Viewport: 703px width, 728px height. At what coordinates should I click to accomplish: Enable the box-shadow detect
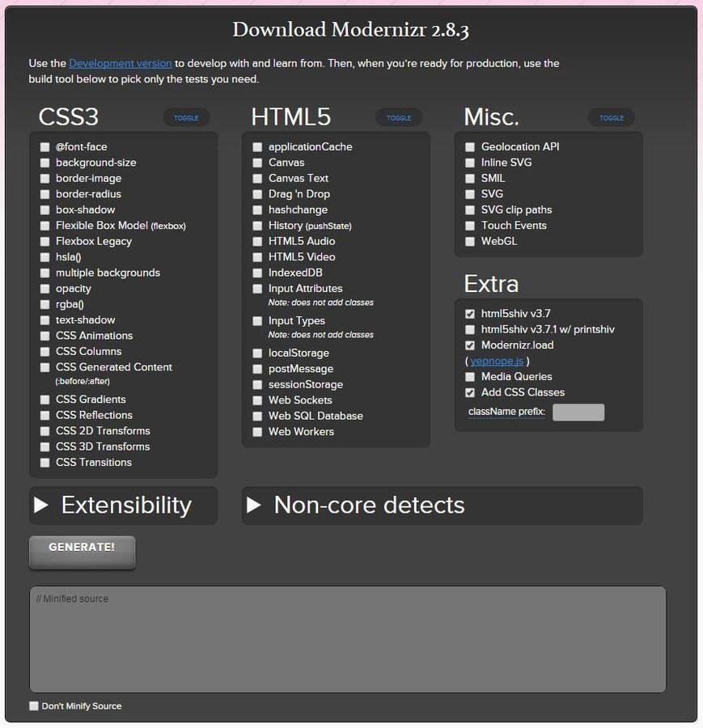(x=44, y=210)
